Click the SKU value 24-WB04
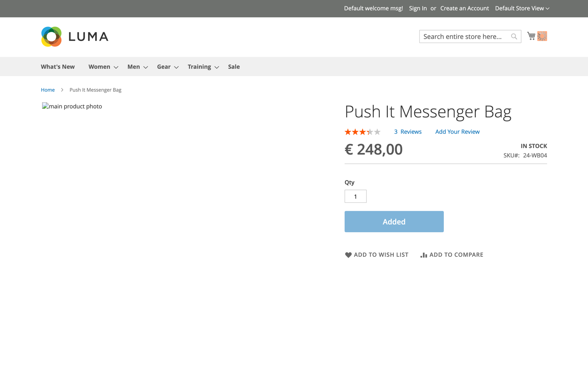 (535, 155)
